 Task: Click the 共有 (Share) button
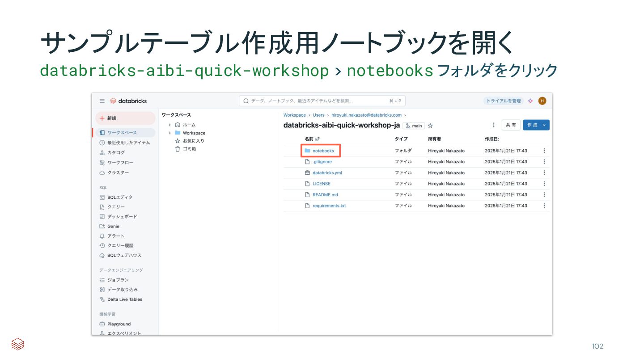pyautogui.click(x=511, y=125)
